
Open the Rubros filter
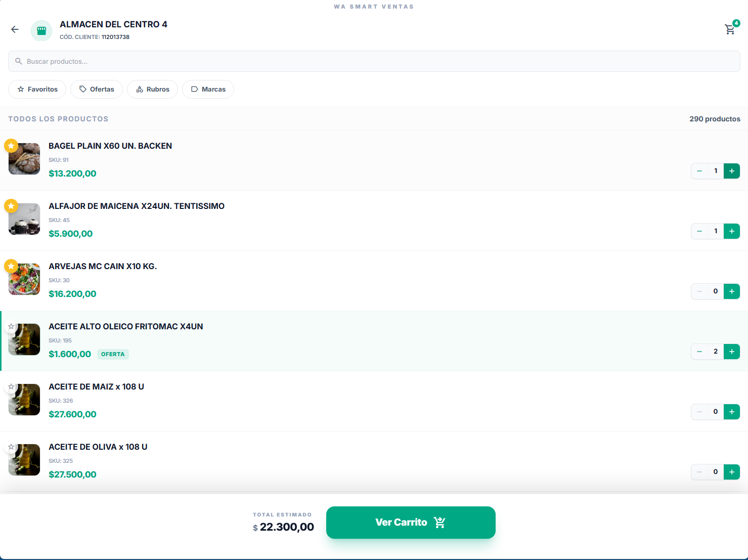pyautogui.click(x=152, y=89)
